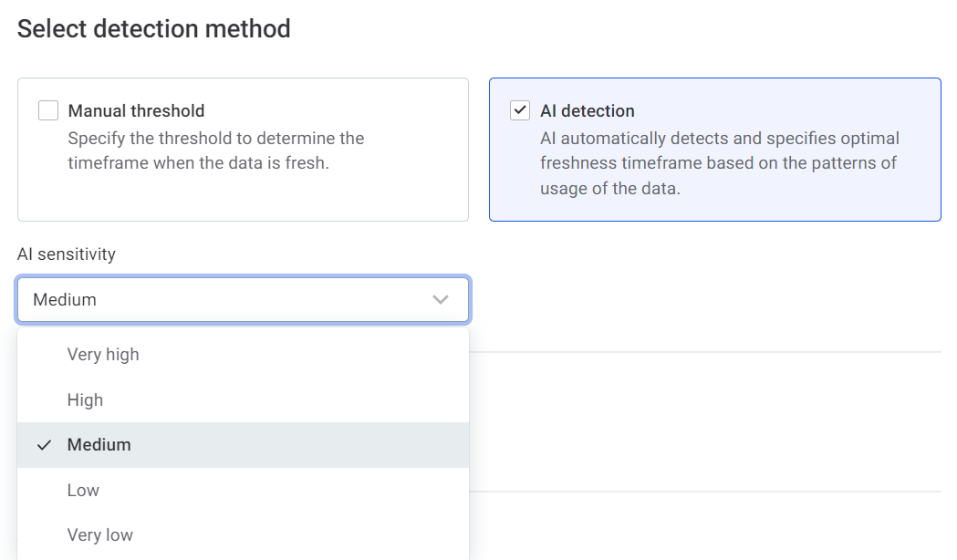Choose Very low sensitivity option

[100, 535]
